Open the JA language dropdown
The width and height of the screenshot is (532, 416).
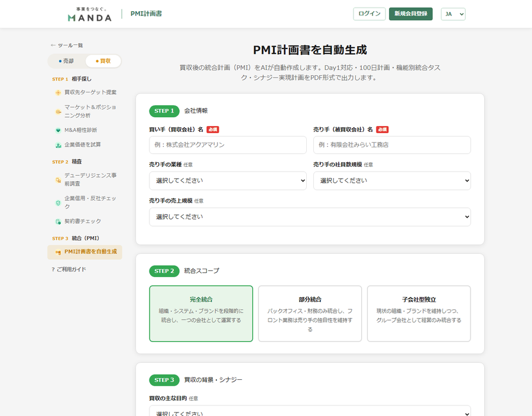(453, 14)
